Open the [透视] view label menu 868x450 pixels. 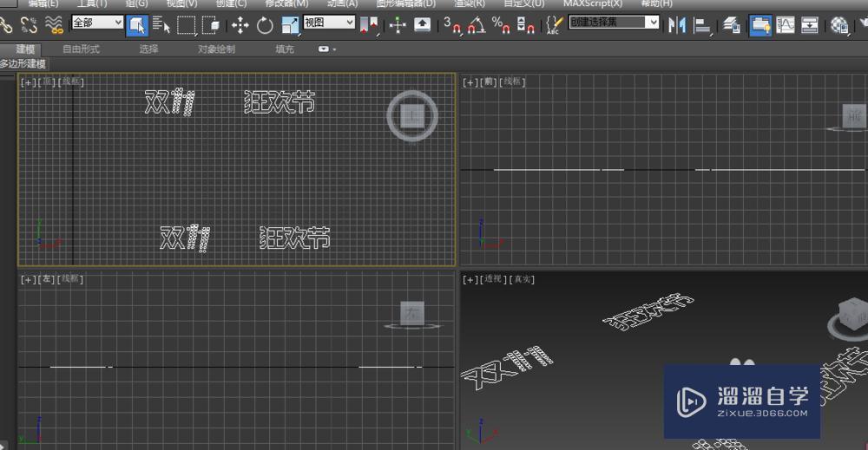tap(493, 280)
